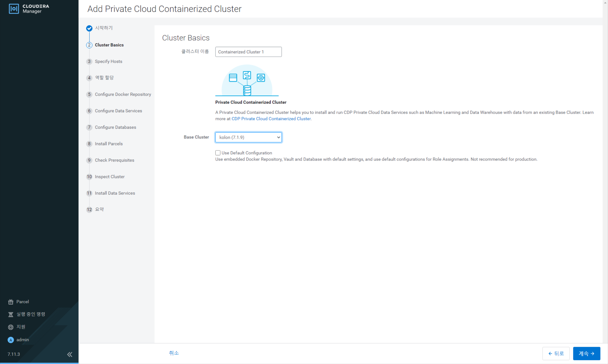Open running commands hourglass icon
This screenshot has height=364, width=608.
click(x=11, y=314)
